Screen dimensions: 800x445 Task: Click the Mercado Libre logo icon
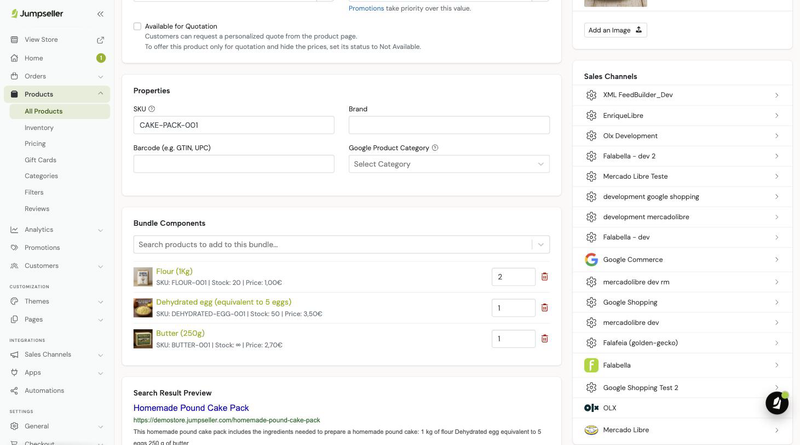(x=591, y=430)
